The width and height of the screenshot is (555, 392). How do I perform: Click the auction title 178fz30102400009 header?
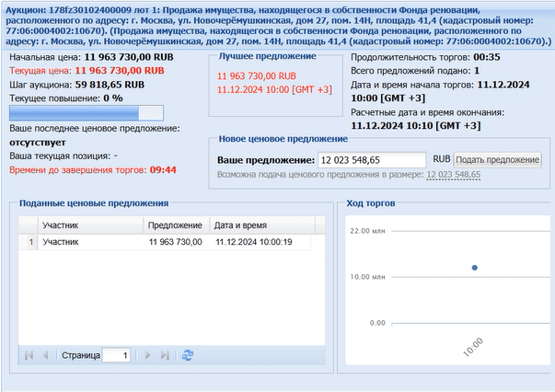click(x=278, y=26)
